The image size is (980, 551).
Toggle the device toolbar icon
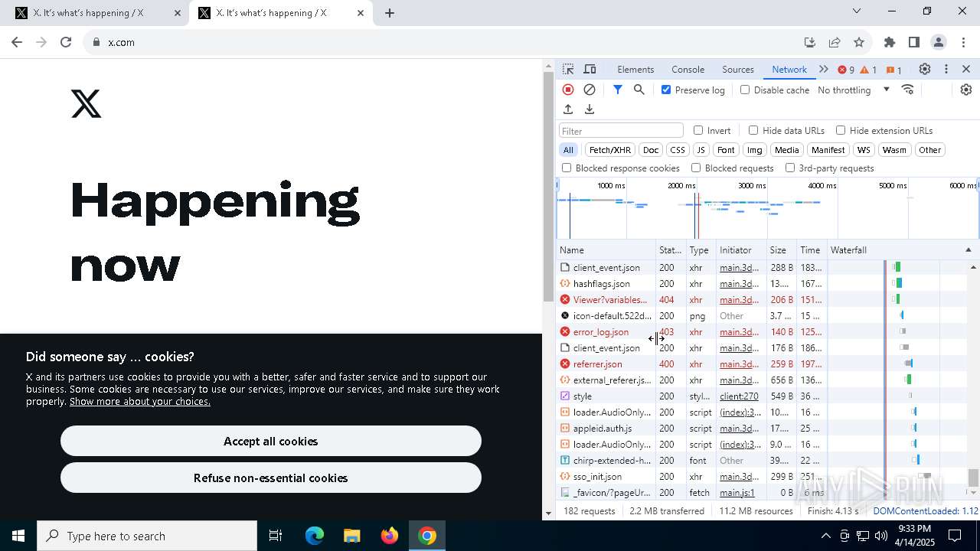point(590,69)
